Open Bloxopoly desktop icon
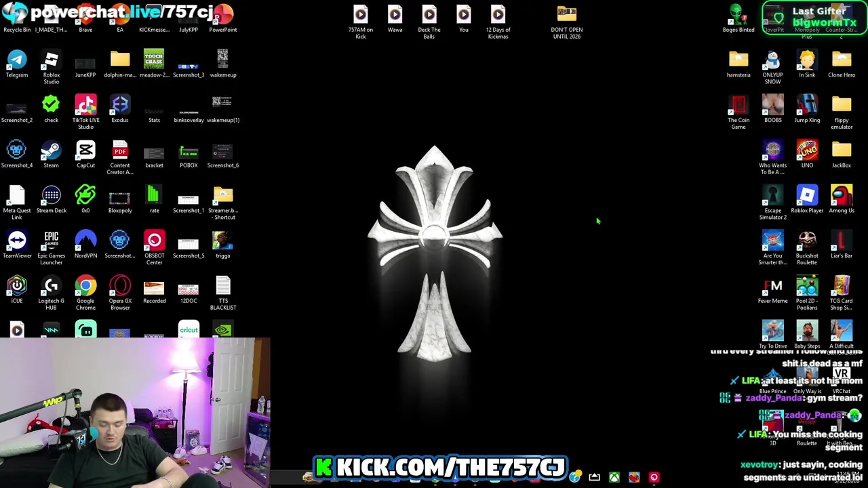 120,199
